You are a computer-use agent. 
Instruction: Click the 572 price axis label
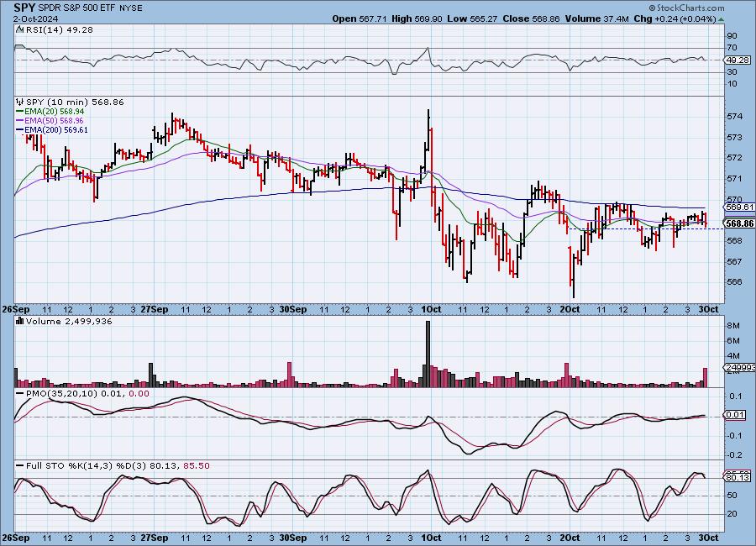click(x=734, y=158)
